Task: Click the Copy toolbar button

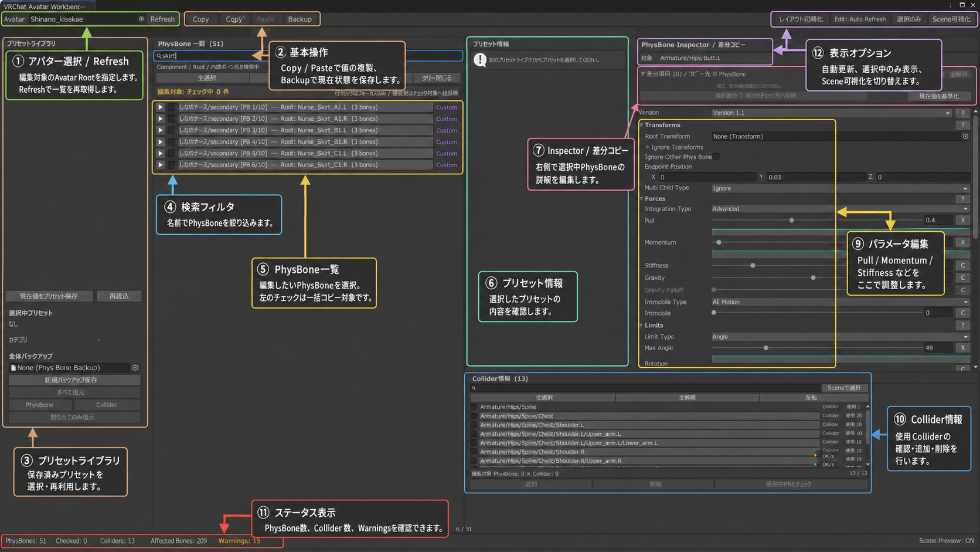Action: 200,19
